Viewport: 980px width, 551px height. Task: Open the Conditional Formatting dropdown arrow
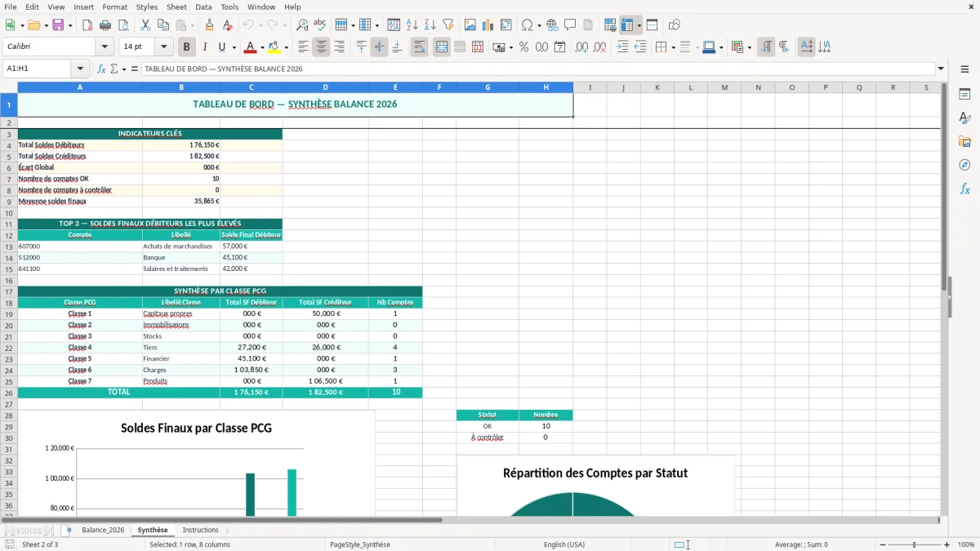click(749, 47)
